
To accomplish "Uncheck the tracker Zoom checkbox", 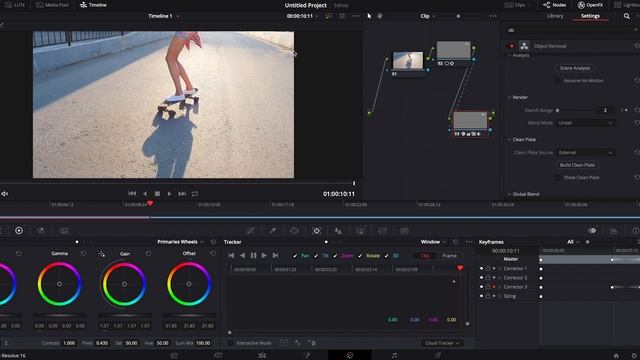I will click(x=335, y=256).
